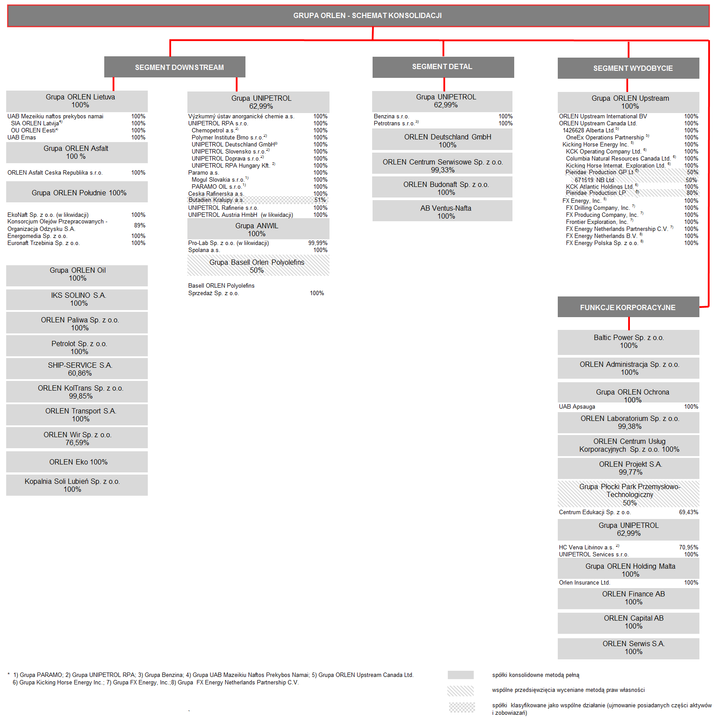The width and height of the screenshot is (728, 724).
Task: Click Euronaft Trzebinia Sp. z o.o. row
Action: click(x=77, y=243)
